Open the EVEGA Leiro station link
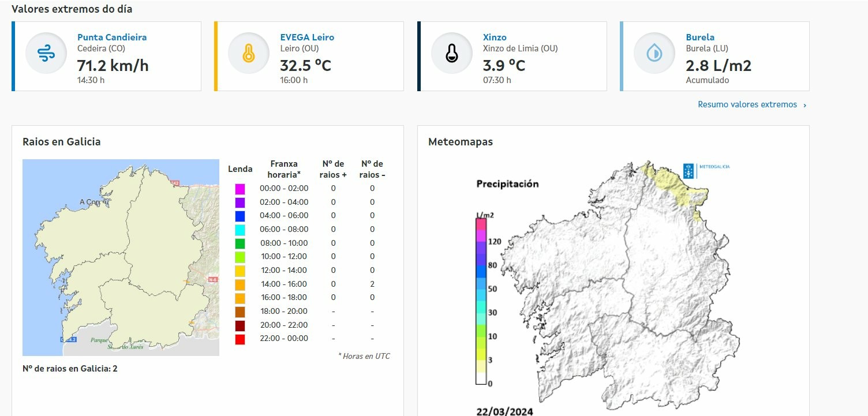Image resolution: width=868 pixels, height=416 pixels. coord(307,37)
